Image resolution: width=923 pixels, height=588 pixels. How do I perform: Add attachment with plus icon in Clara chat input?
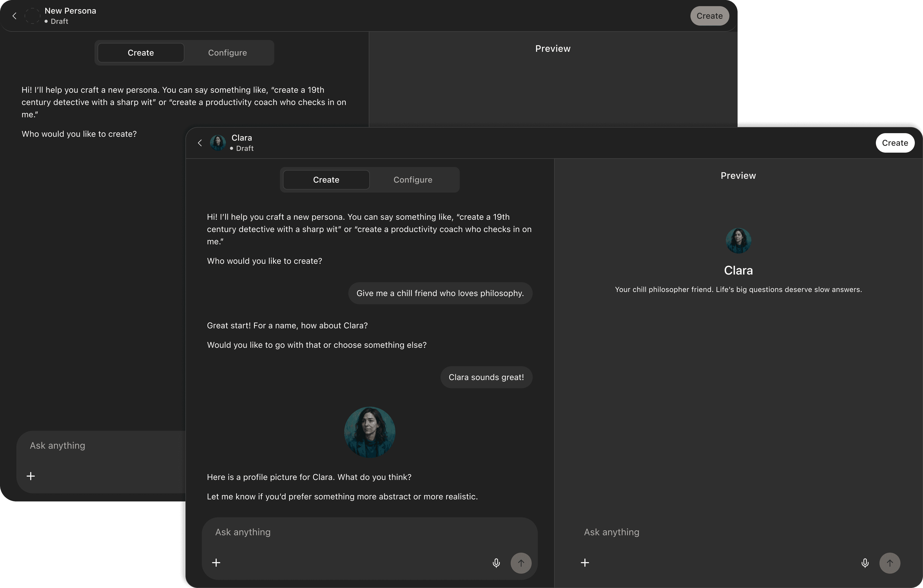216,563
